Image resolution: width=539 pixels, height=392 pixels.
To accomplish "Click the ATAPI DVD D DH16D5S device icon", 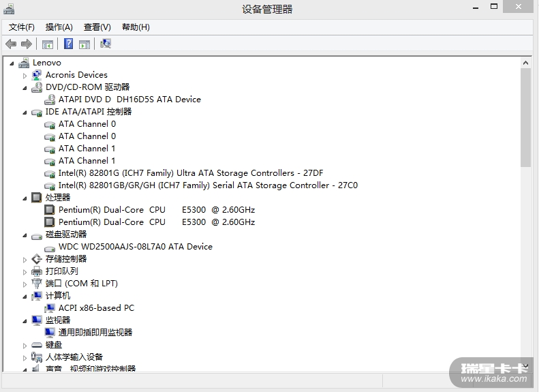I will point(50,100).
